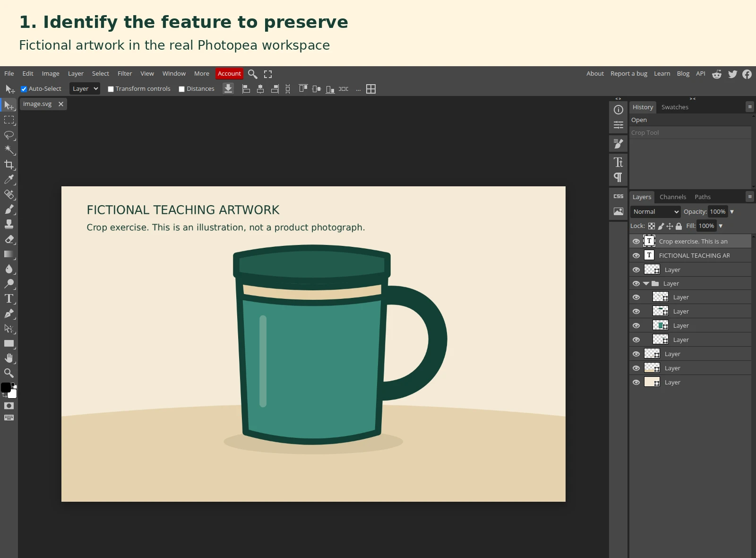Select the Magic Wand tool
756x558 pixels.
(x=9, y=150)
